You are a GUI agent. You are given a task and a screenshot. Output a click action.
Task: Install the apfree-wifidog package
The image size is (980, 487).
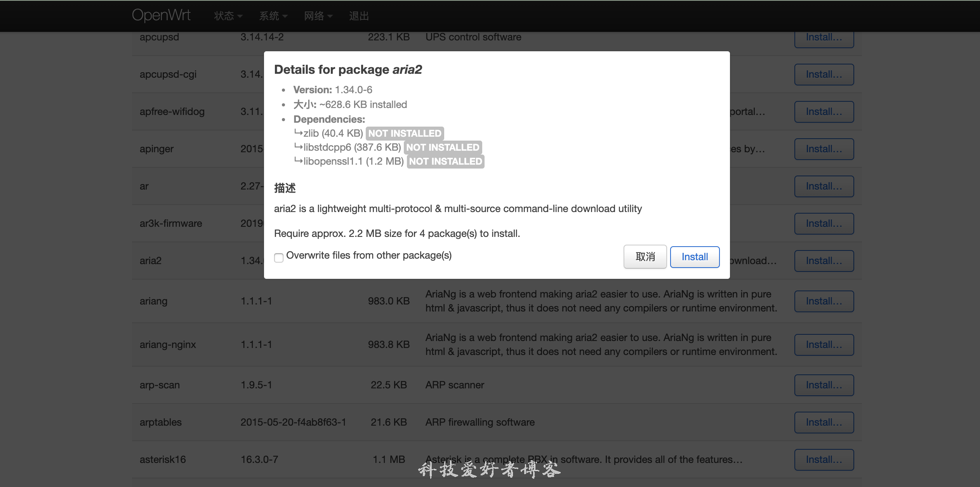coord(824,111)
